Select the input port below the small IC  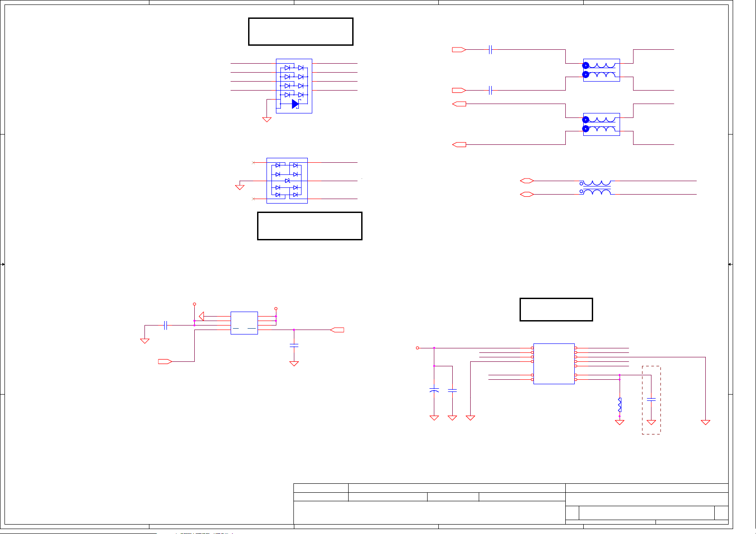[x=165, y=361]
